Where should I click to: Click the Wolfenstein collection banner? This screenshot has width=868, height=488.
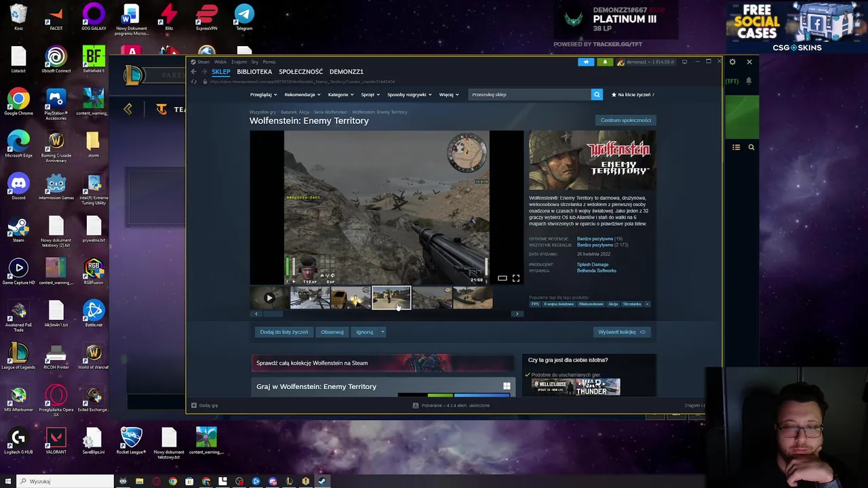(383, 363)
